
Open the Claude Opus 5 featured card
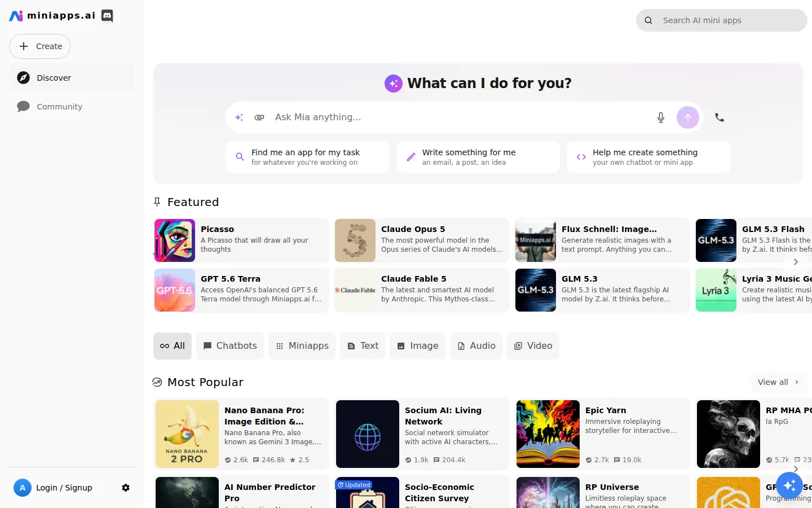(422, 240)
